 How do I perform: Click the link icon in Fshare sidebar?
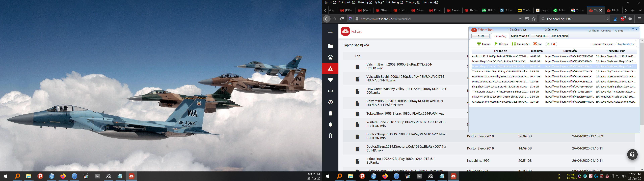pyautogui.click(x=330, y=91)
